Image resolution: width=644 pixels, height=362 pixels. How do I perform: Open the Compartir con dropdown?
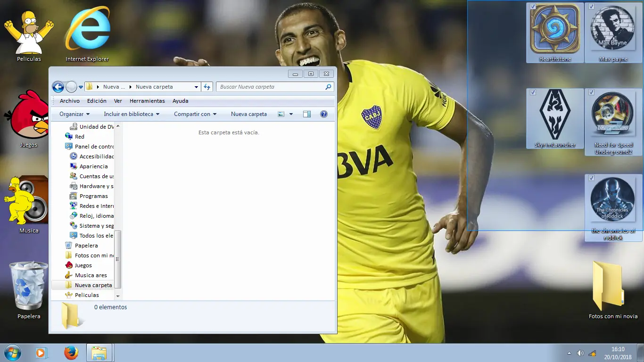[x=195, y=114]
